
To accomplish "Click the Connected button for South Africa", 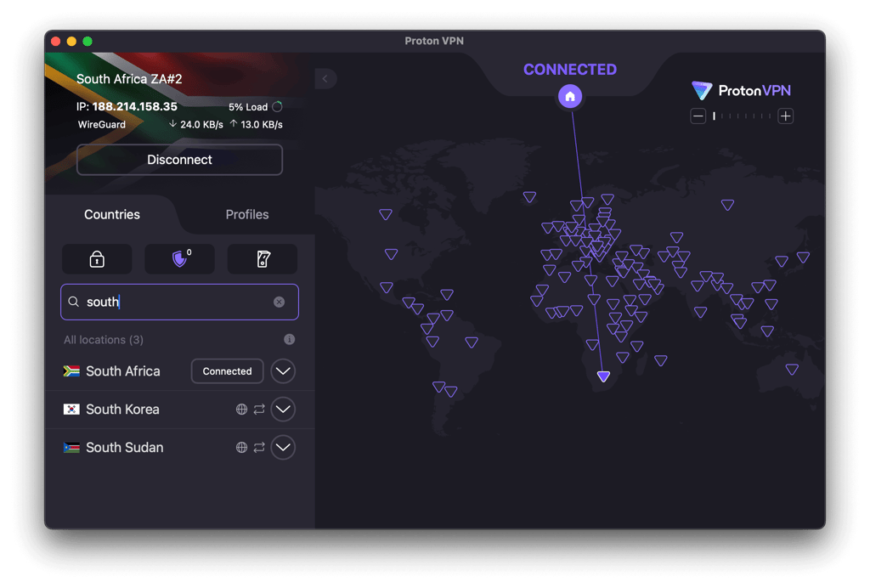I will click(x=227, y=371).
